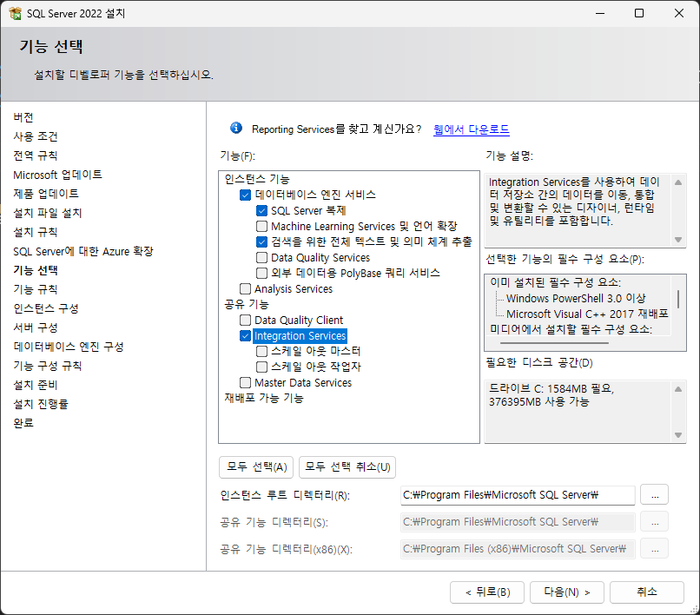The height and width of the screenshot is (615, 700).
Task: Cancel setup with the 취소 button
Action: coord(647,592)
